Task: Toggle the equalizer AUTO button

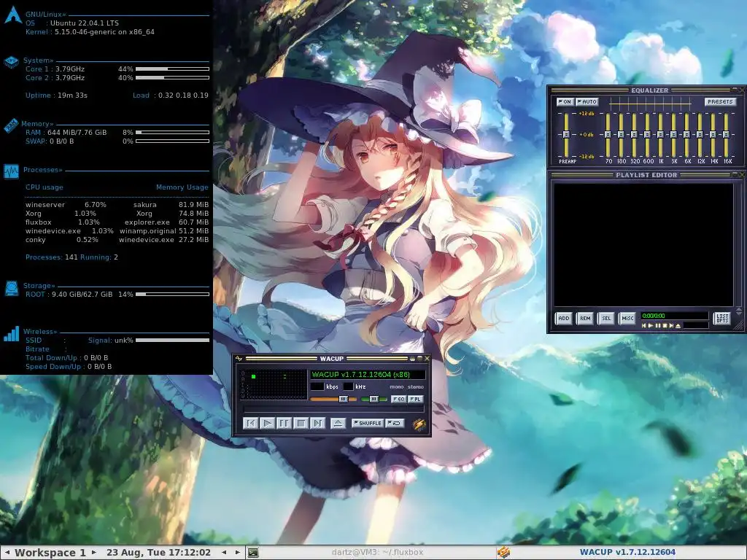Action: click(587, 101)
